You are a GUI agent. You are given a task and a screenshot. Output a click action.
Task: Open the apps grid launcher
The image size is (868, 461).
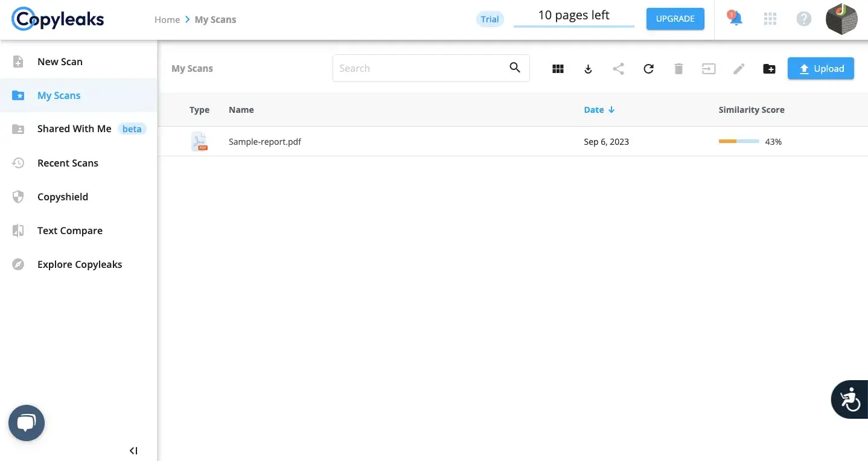click(770, 19)
